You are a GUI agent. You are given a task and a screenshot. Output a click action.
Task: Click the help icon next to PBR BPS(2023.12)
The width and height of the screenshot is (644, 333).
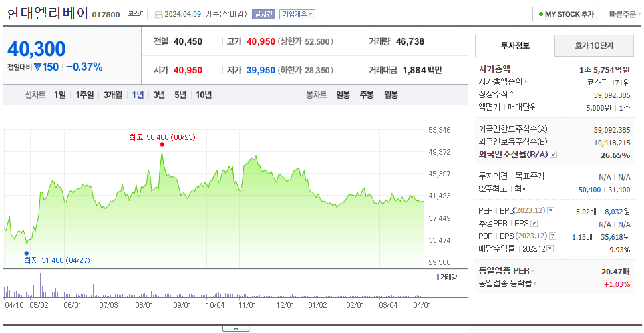(553, 236)
